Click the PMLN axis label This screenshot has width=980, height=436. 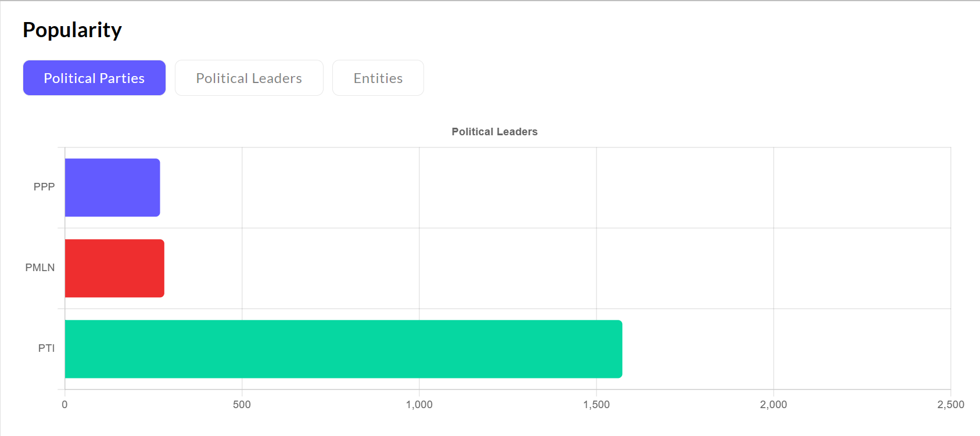click(40, 268)
